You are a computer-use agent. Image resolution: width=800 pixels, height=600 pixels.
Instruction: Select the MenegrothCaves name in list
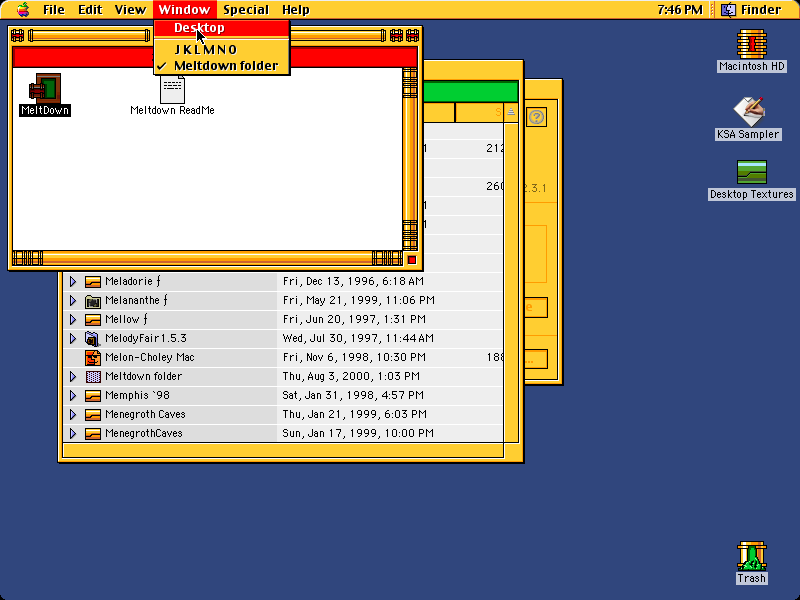143,434
